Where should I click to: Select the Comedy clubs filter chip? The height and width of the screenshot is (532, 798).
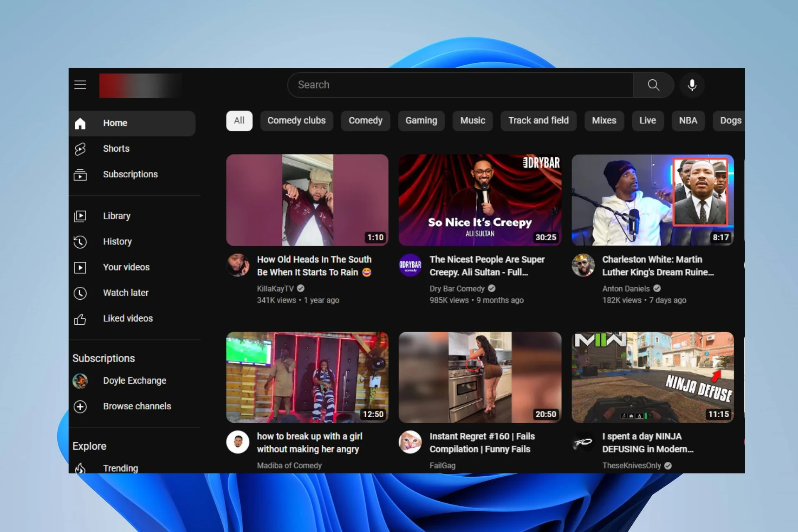click(x=296, y=121)
